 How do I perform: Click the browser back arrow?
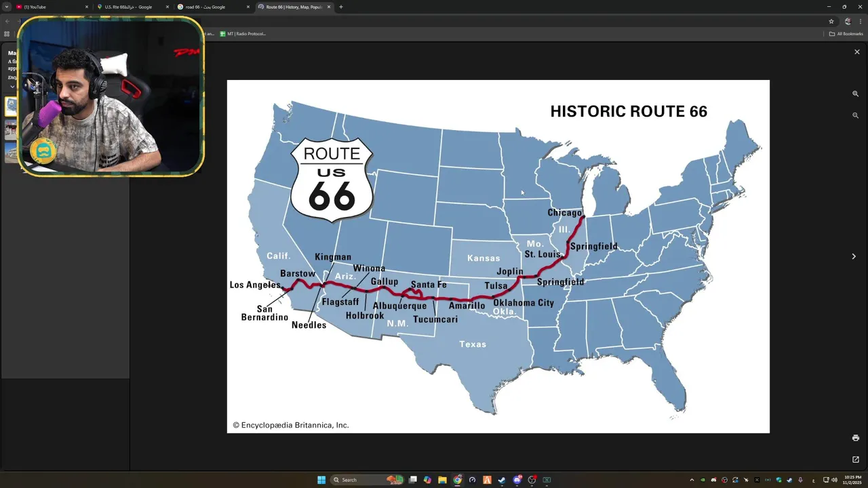click(x=7, y=21)
